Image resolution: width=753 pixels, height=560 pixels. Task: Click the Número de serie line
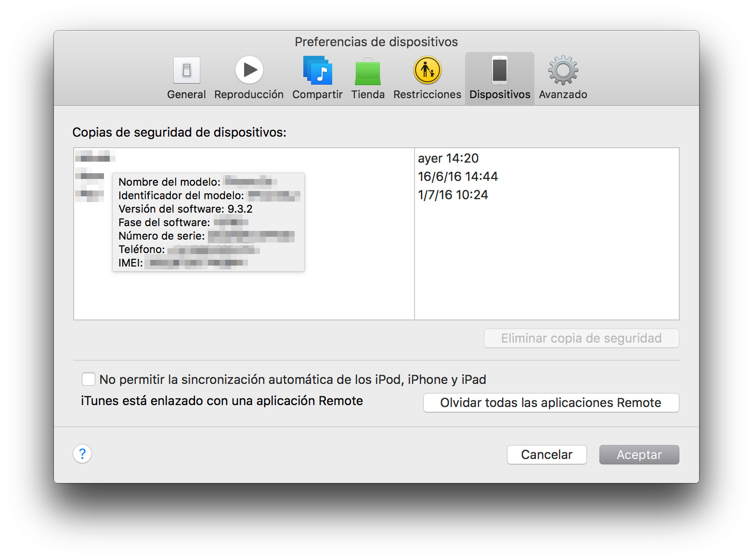click(206, 236)
